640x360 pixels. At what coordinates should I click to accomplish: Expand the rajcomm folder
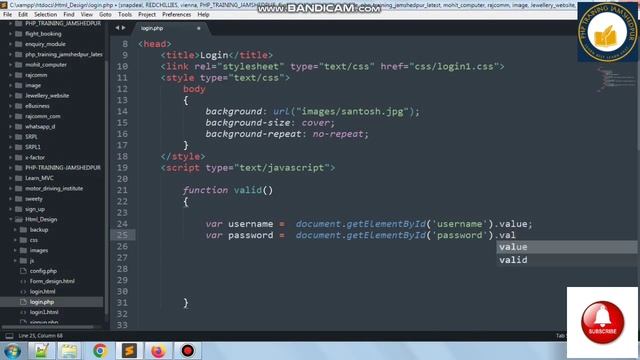pyautogui.click(x=11, y=75)
